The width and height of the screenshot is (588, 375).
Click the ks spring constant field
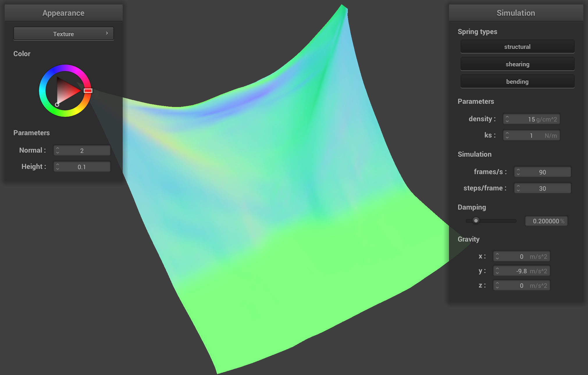(x=531, y=135)
